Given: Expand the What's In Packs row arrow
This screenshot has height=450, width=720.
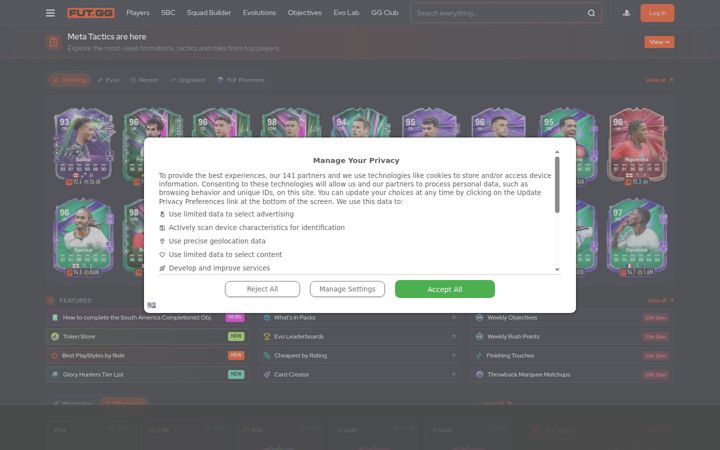Looking at the screenshot, I should coord(454,317).
